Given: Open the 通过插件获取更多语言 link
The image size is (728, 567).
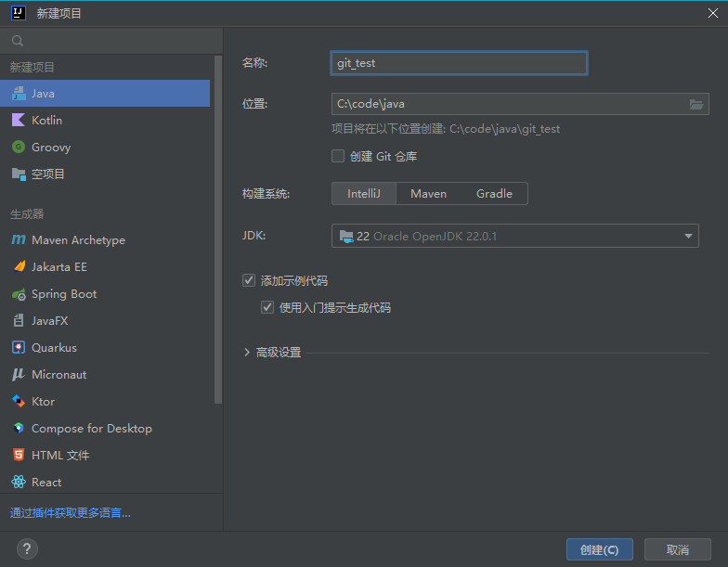Looking at the screenshot, I should (71, 512).
